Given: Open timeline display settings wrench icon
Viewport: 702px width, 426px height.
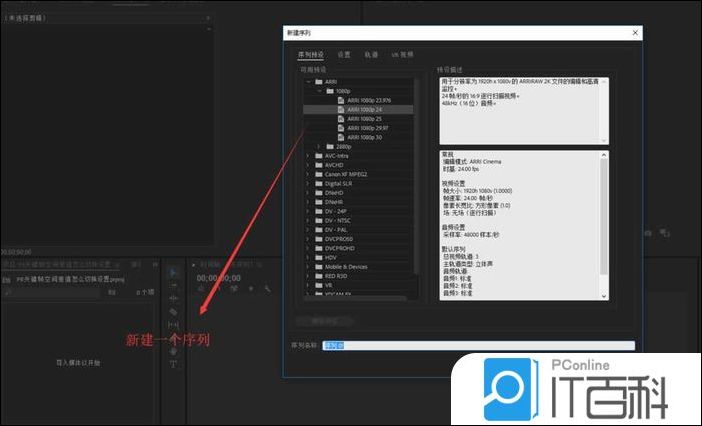Looking at the screenshot, I should 267,289.
